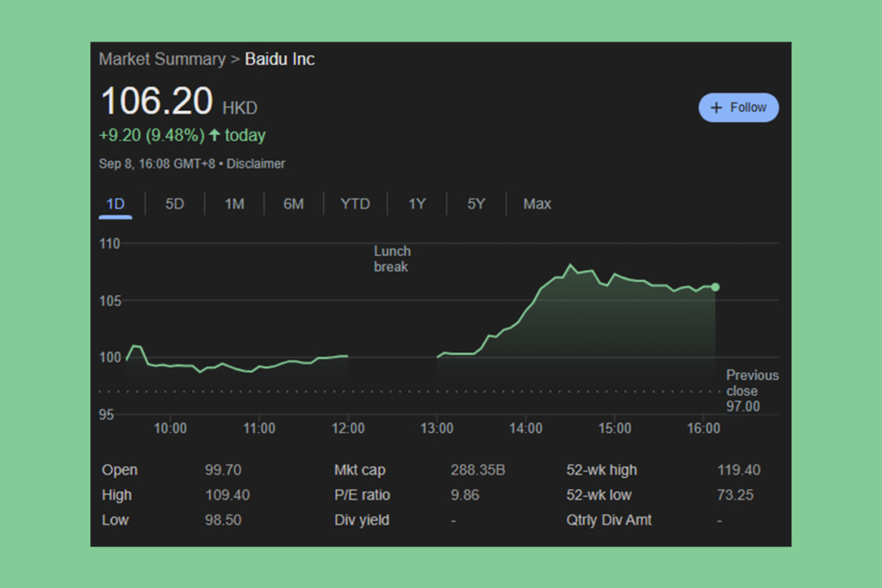The height and width of the screenshot is (588, 882).
Task: Switch to the 1Y chart
Action: point(417,204)
